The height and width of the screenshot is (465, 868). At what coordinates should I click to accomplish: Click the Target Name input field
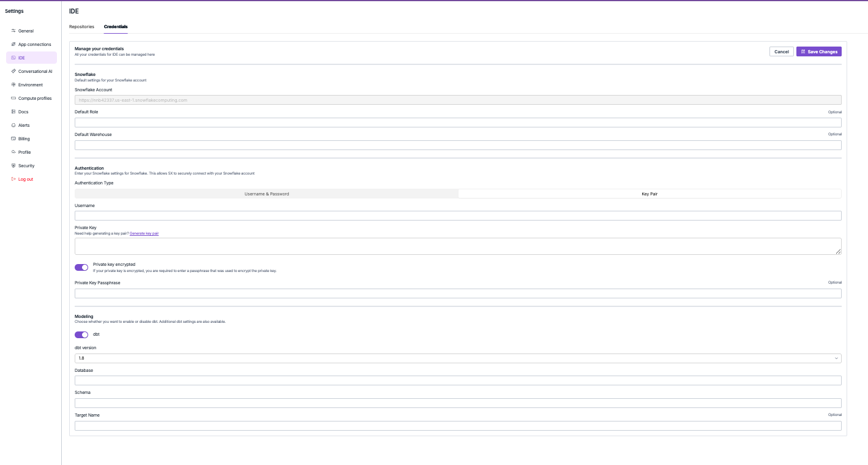tap(458, 425)
